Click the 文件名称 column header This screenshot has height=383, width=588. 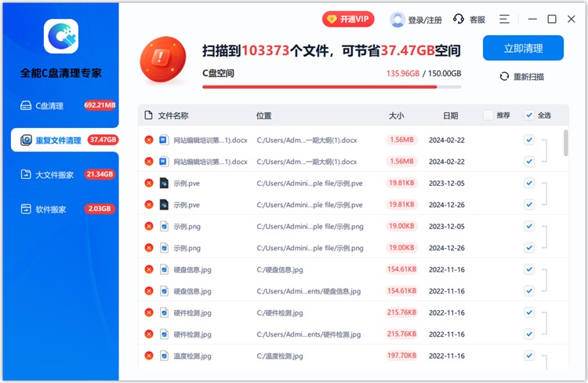[x=173, y=115]
